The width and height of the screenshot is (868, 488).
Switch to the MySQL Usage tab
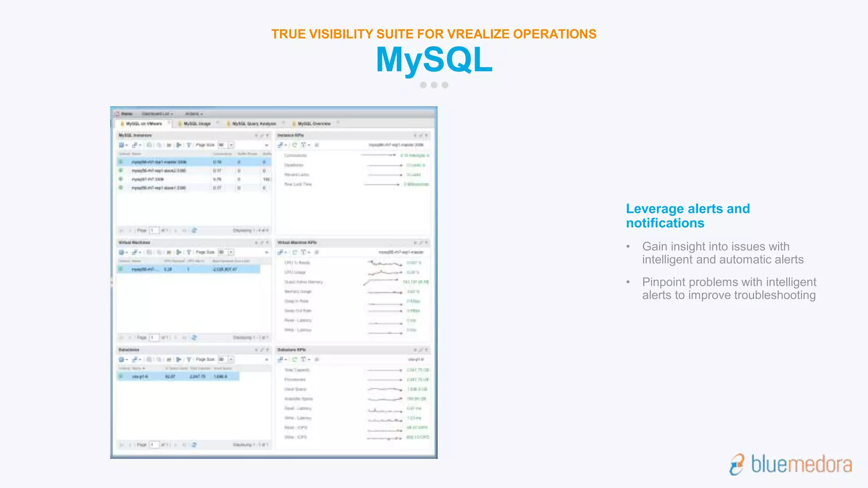tap(197, 124)
